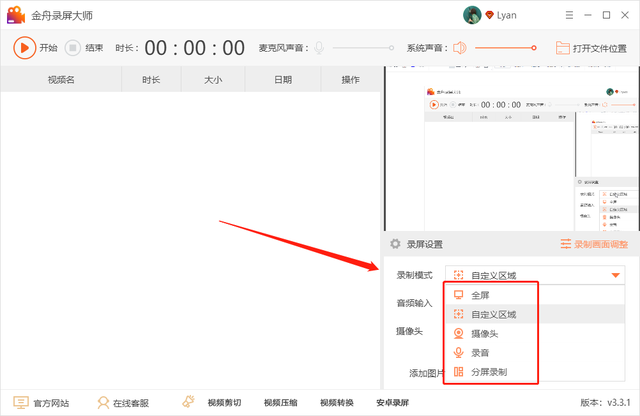Adjust the microphone volume slider
The height and width of the screenshot is (416, 640).
pos(363,48)
